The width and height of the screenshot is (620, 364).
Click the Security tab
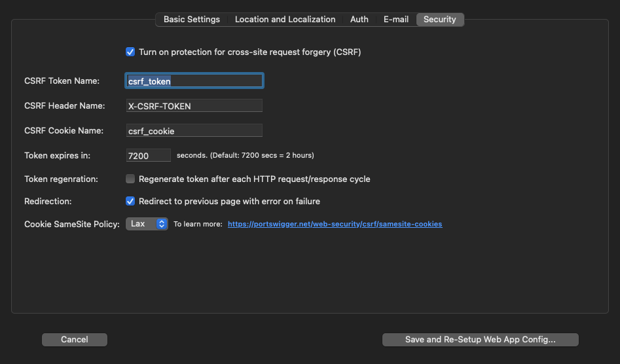(x=439, y=20)
